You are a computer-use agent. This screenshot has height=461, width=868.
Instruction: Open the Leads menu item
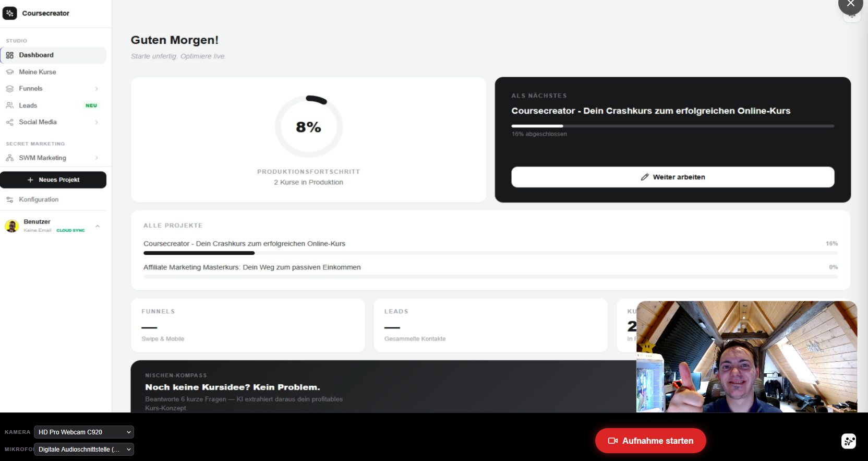pyautogui.click(x=53, y=105)
